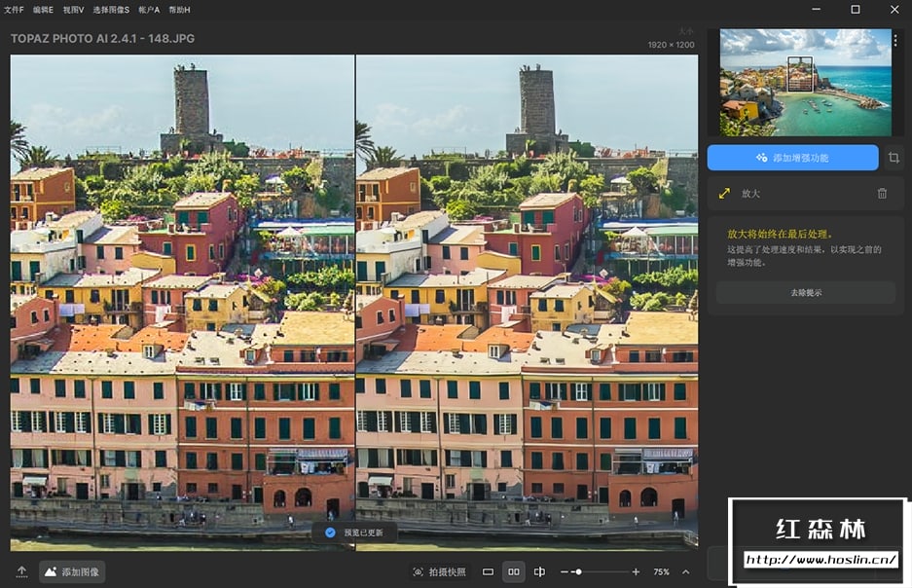Screen dimensions: 912x588
Task: Click the upload/export icon at bottom left
Action: point(21,571)
